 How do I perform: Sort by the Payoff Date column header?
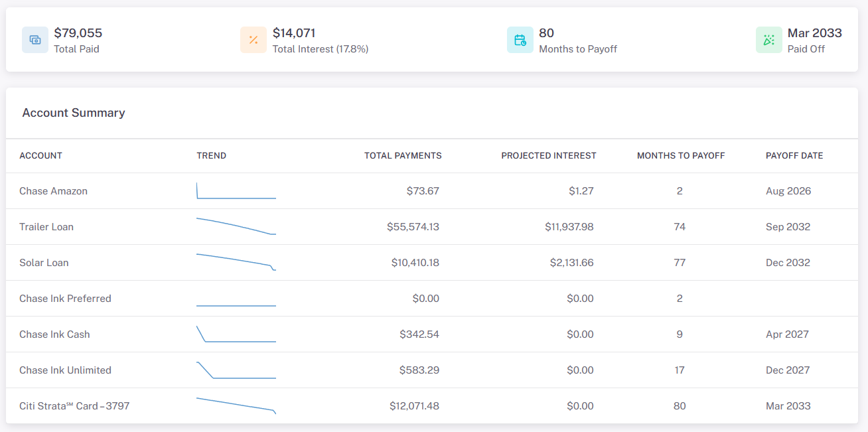pyautogui.click(x=794, y=156)
